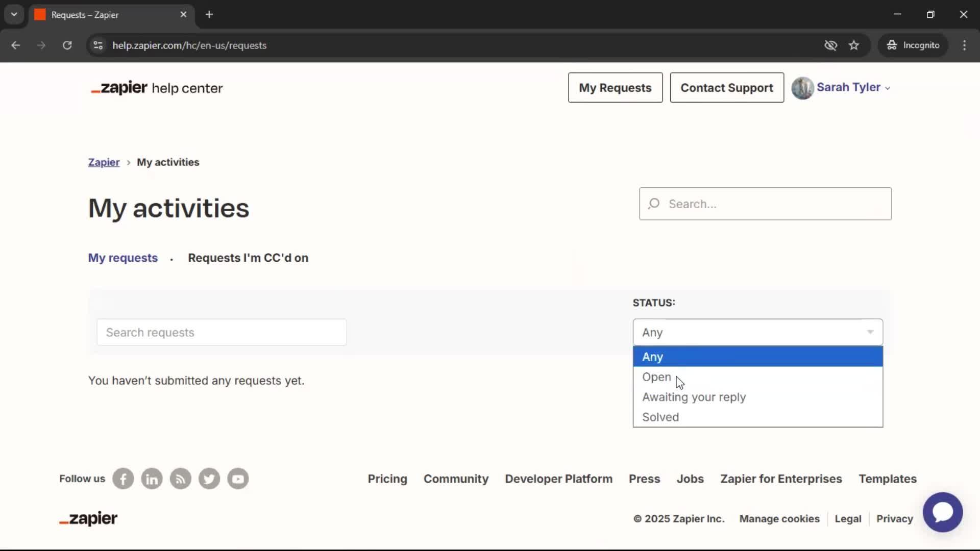Screen dimensions: 980x551
Task: Click the My Requests button
Action: pos(615,88)
